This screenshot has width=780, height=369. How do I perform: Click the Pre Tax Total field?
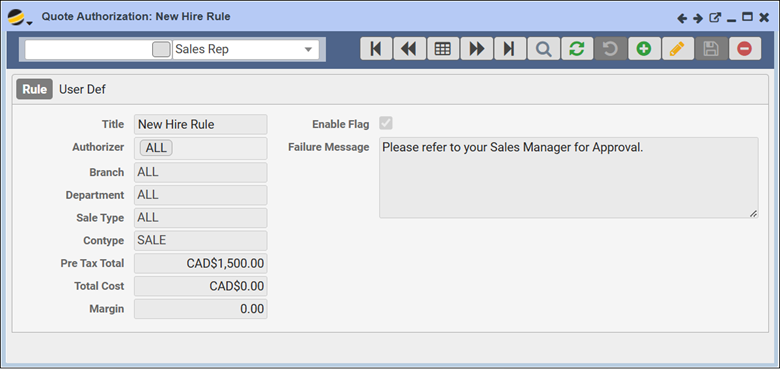[200, 263]
